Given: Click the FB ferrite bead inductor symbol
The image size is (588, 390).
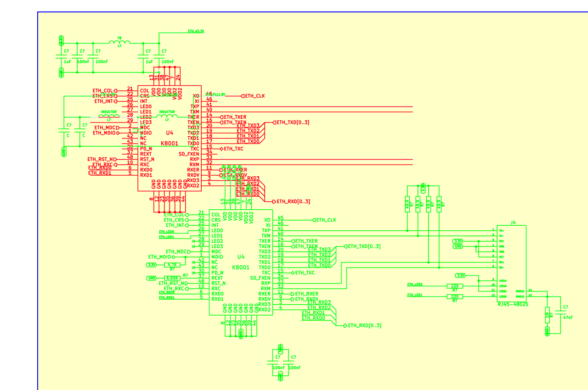Looking at the screenshot, I should tap(119, 42).
